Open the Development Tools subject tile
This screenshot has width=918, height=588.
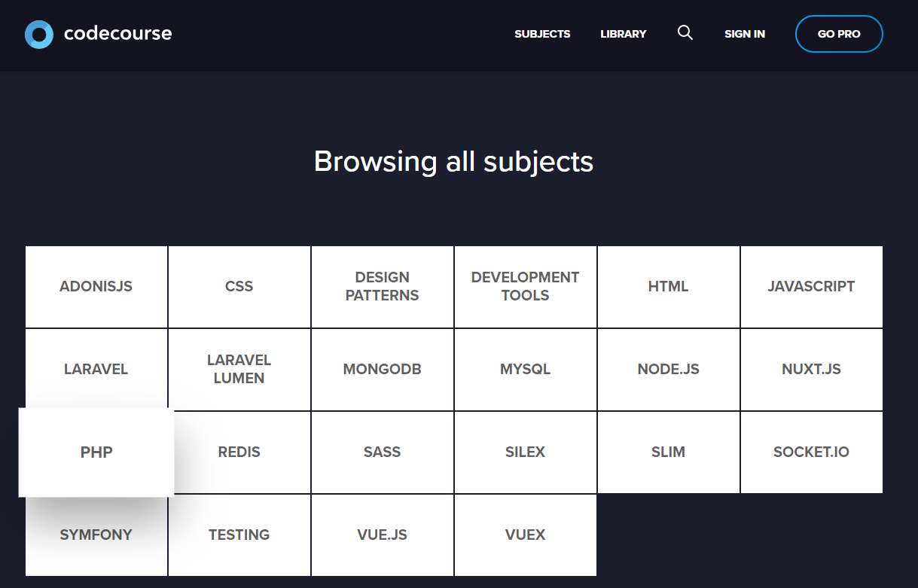pyautogui.click(x=526, y=287)
